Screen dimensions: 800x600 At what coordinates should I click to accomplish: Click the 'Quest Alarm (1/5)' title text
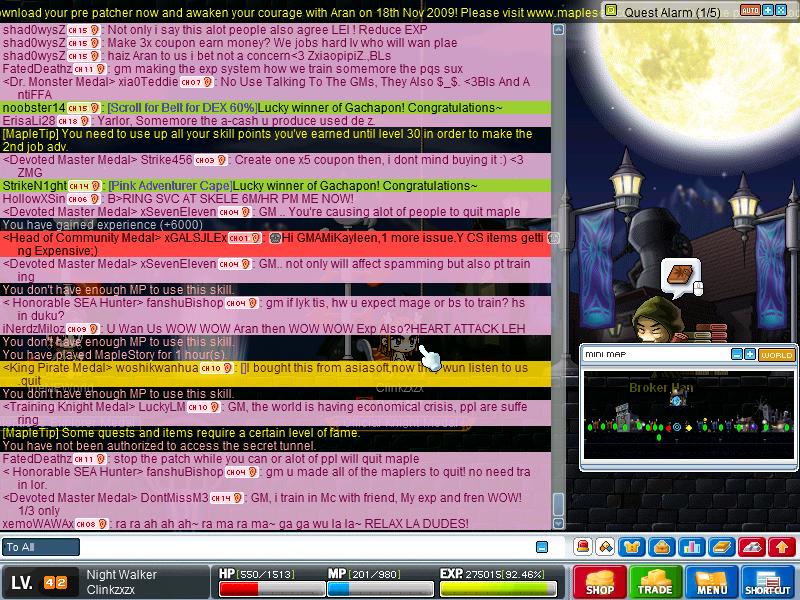pyautogui.click(x=672, y=12)
